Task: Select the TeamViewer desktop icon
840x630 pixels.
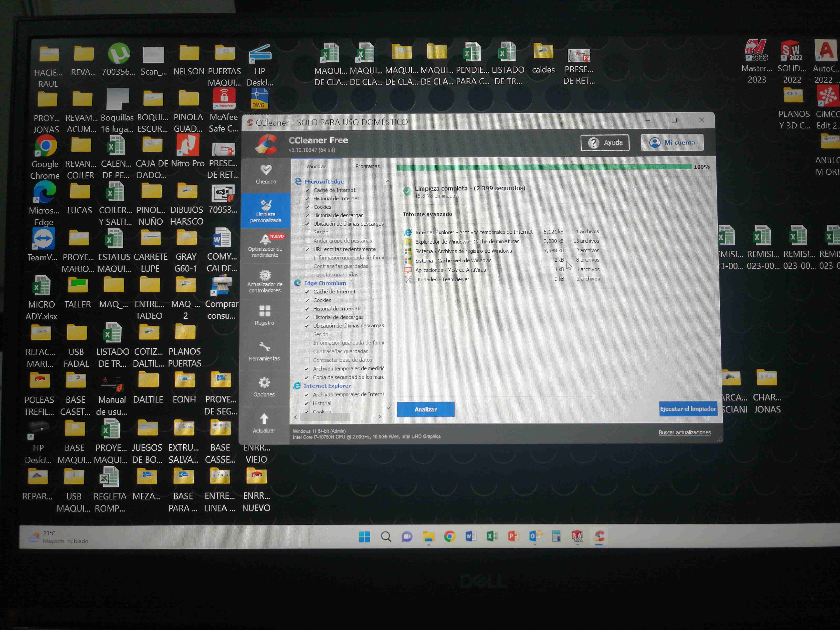Action: [43, 245]
